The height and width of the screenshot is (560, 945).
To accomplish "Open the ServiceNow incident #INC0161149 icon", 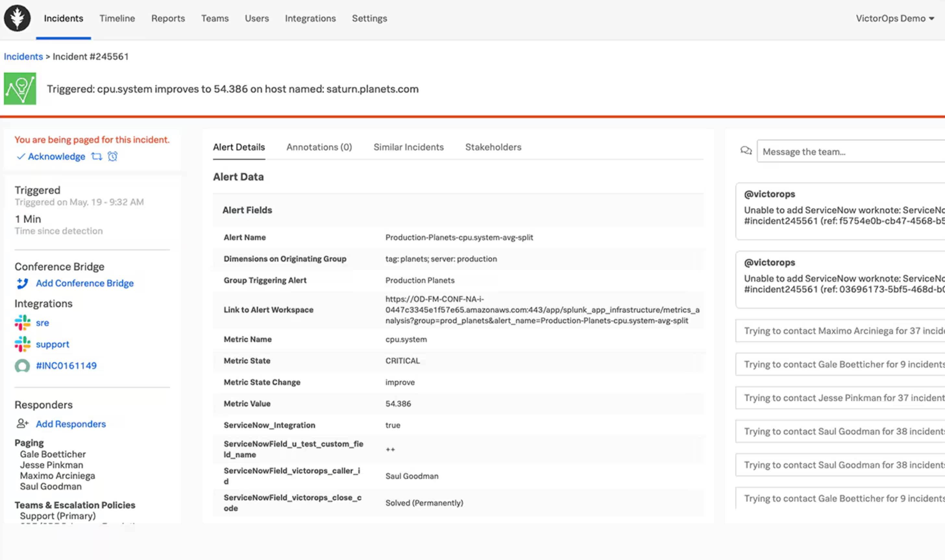I will click(22, 365).
